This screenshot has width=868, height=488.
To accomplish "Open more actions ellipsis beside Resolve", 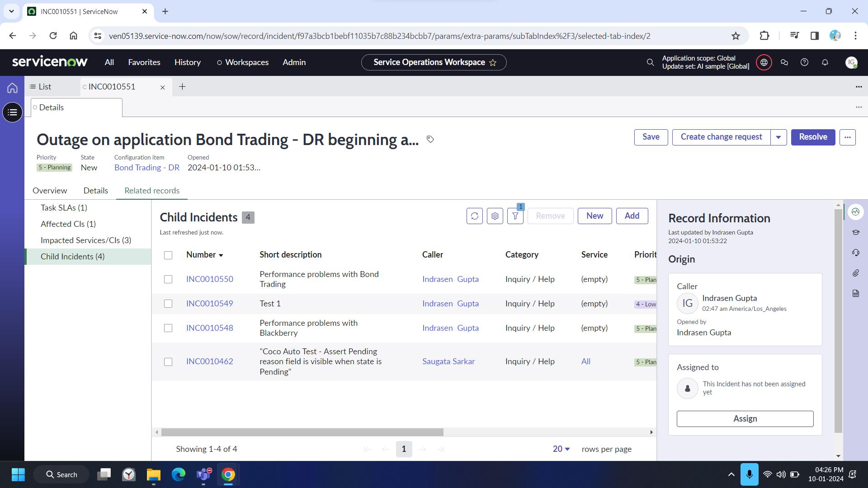I will (848, 137).
